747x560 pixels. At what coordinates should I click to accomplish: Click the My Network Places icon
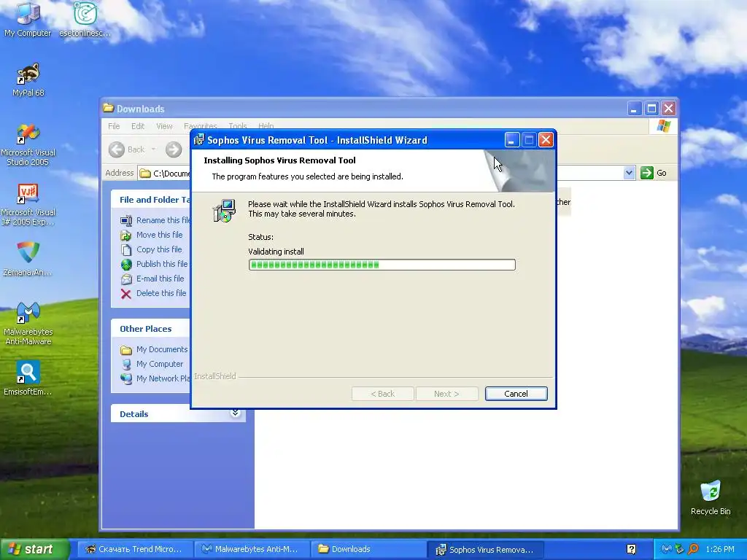tap(125, 378)
